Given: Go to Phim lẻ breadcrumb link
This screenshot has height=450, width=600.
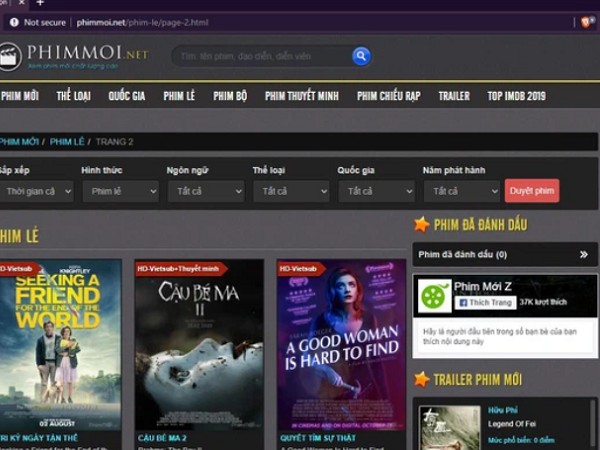Looking at the screenshot, I should pos(67,142).
